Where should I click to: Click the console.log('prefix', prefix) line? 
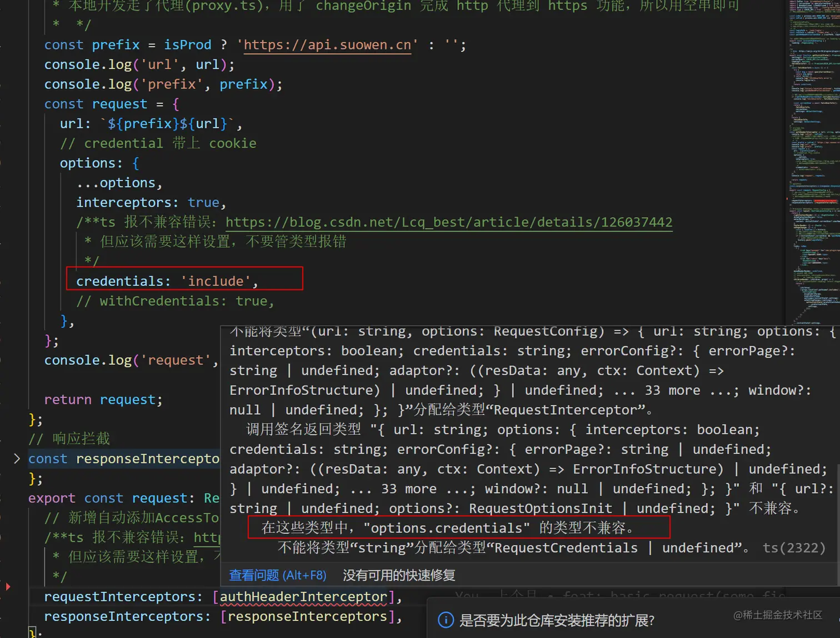163,84
